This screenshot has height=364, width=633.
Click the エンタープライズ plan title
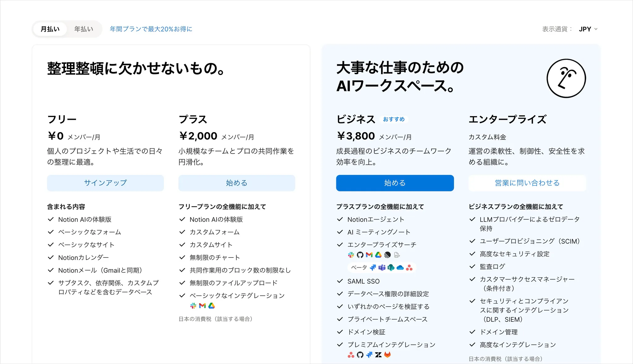tap(508, 119)
